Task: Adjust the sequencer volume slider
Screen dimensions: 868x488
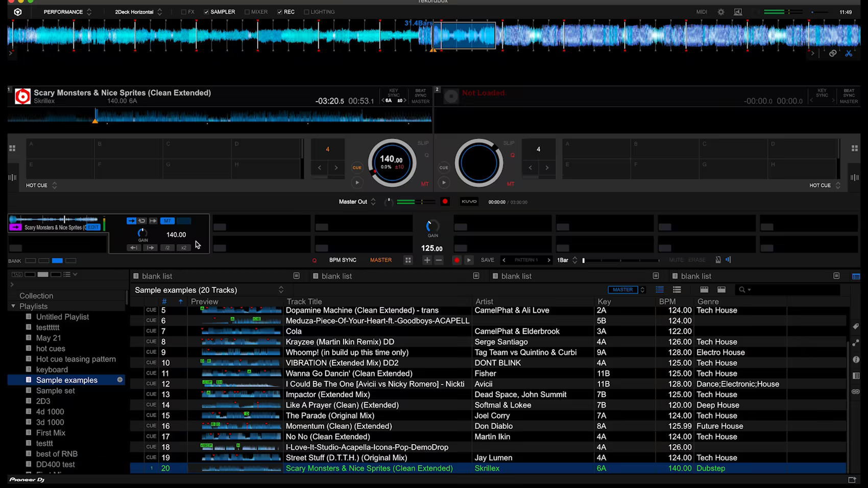Action: [x=621, y=260]
